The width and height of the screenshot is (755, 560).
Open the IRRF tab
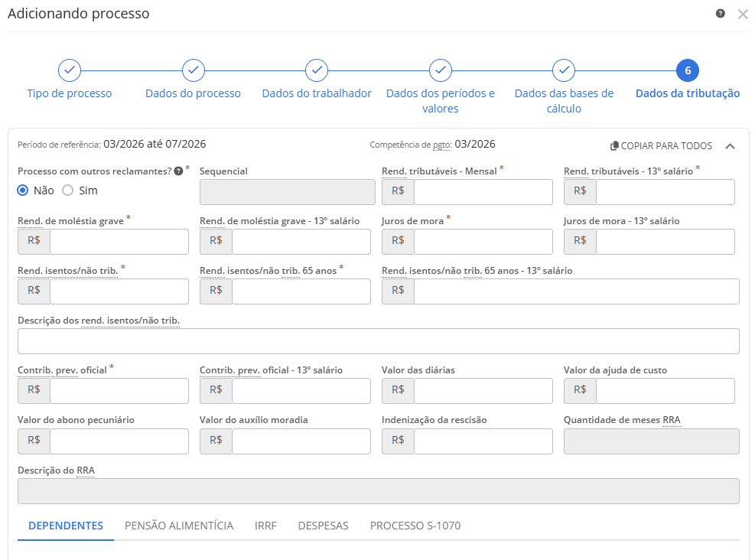point(265,526)
